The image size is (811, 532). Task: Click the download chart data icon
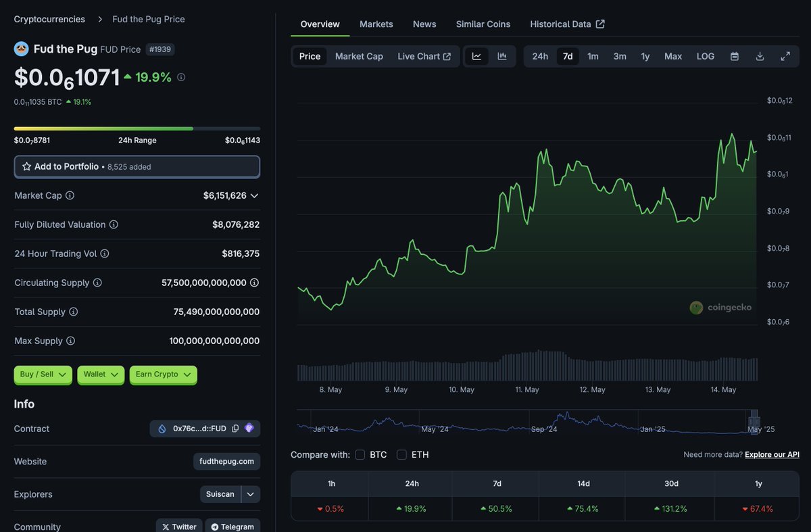760,56
